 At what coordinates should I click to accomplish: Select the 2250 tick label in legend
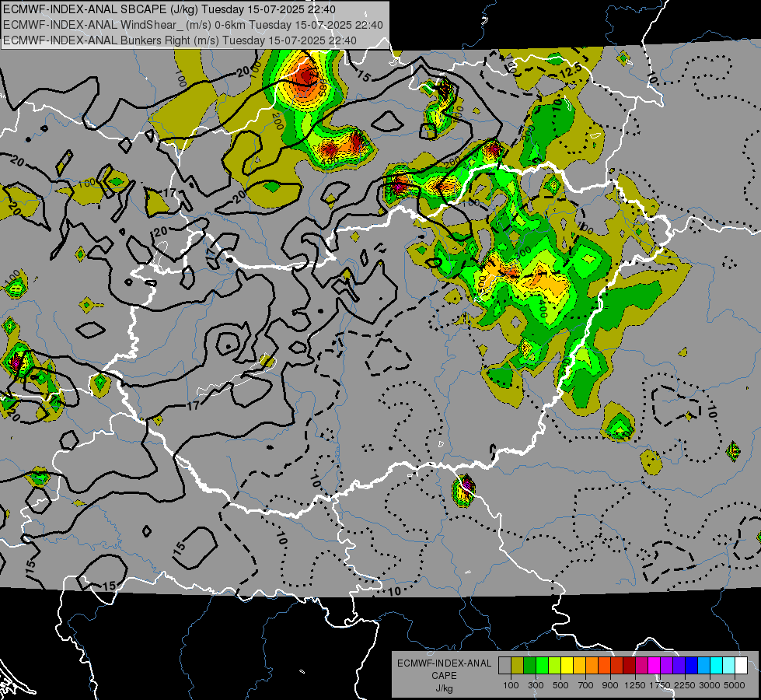pyautogui.click(x=685, y=685)
